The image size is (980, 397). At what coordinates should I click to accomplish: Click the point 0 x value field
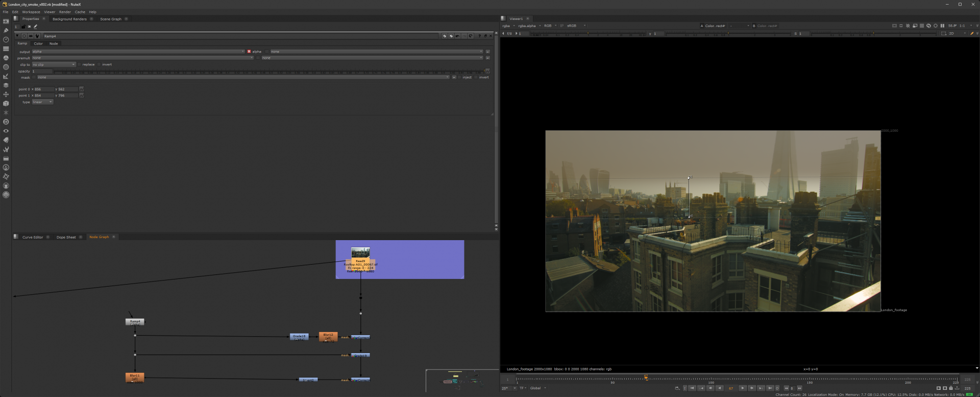coord(44,89)
